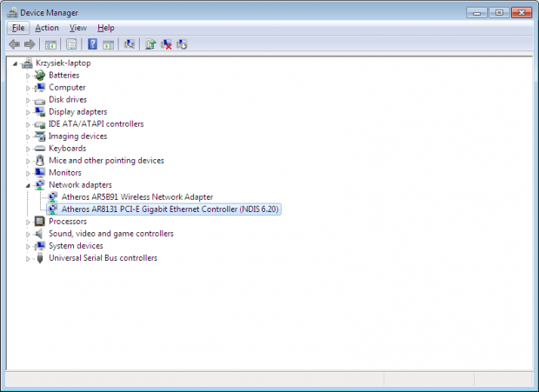This screenshot has height=392, width=539.
Task: Select Sound, video and game controllers
Action: pyautogui.click(x=110, y=234)
